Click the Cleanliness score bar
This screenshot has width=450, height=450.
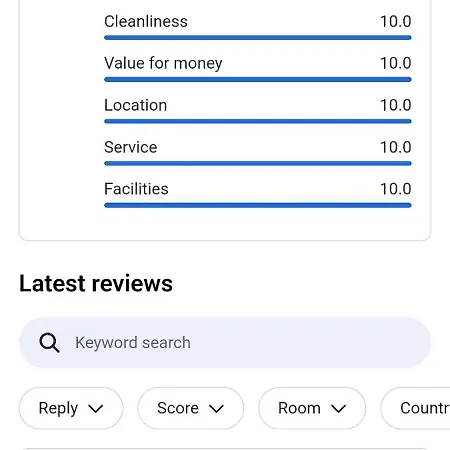point(258,38)
